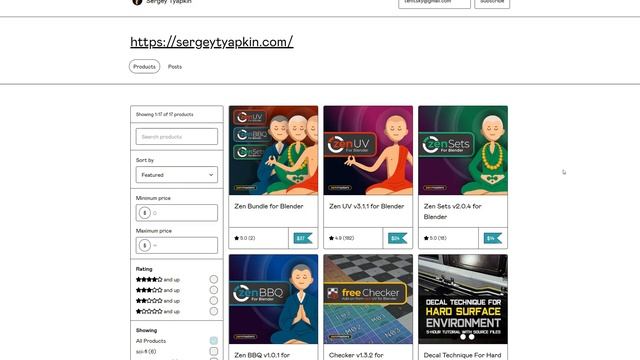Open the free Checker product thumbnail
Screen dimensions: 640x360
(x=368, y=299)
